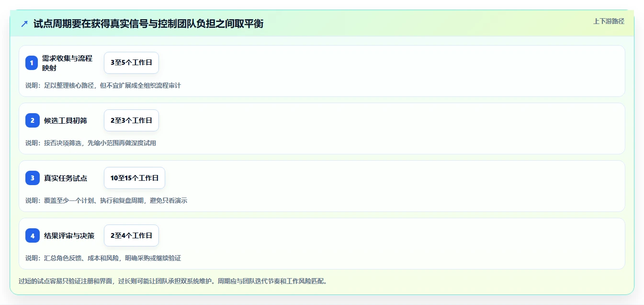
Task: Click the 上下游路径 label
Action: point(609,21)
